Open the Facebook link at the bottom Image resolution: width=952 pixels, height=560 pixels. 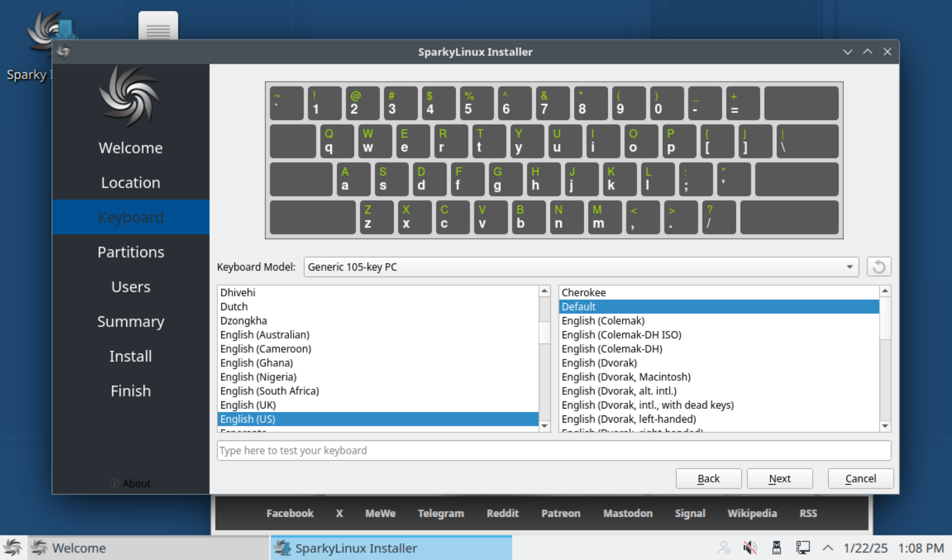tap(290, 513)
